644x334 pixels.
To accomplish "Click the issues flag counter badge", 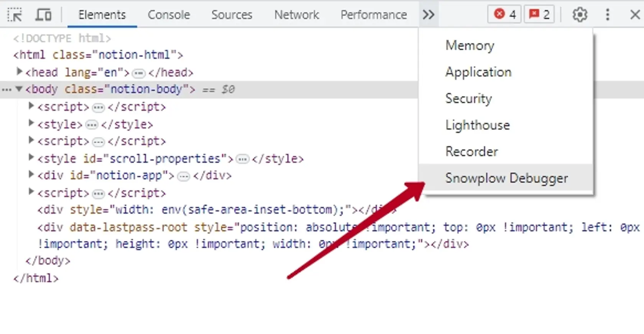I will point(539,15).
